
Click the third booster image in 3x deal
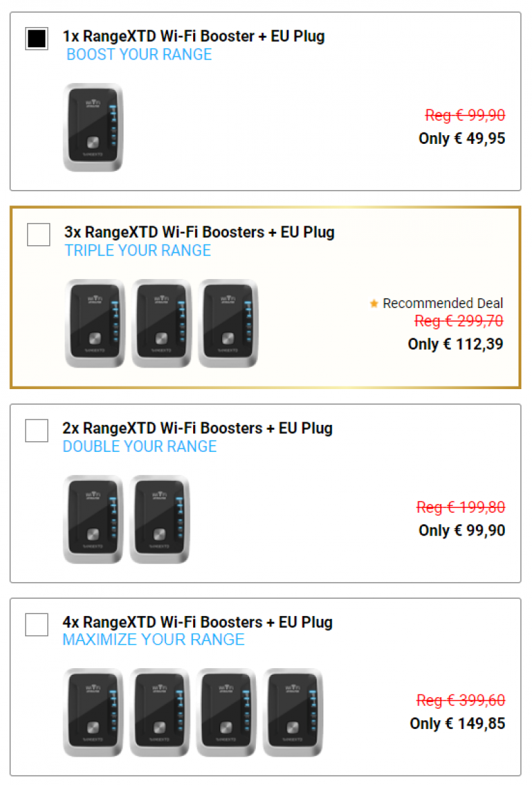pos(228,324)
